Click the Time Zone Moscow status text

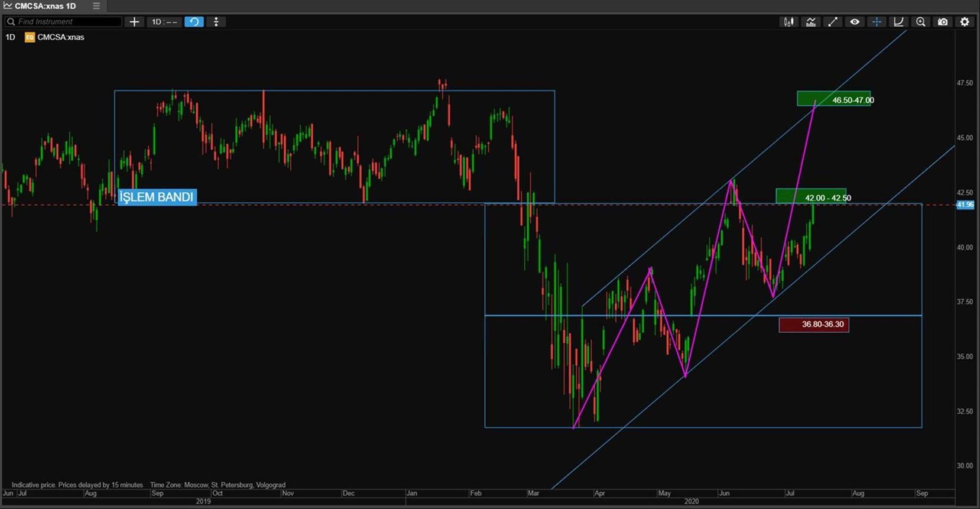click(218, 485)
